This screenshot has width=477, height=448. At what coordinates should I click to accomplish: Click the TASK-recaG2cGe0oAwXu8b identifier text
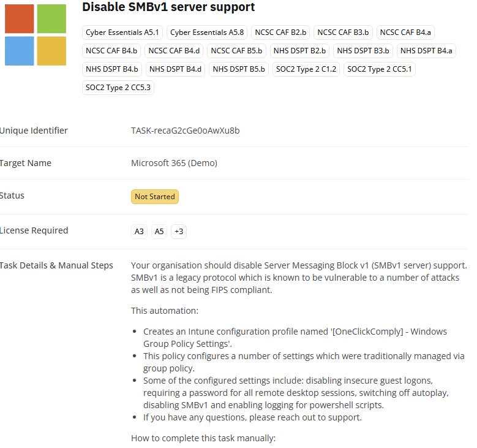[186, 131]
